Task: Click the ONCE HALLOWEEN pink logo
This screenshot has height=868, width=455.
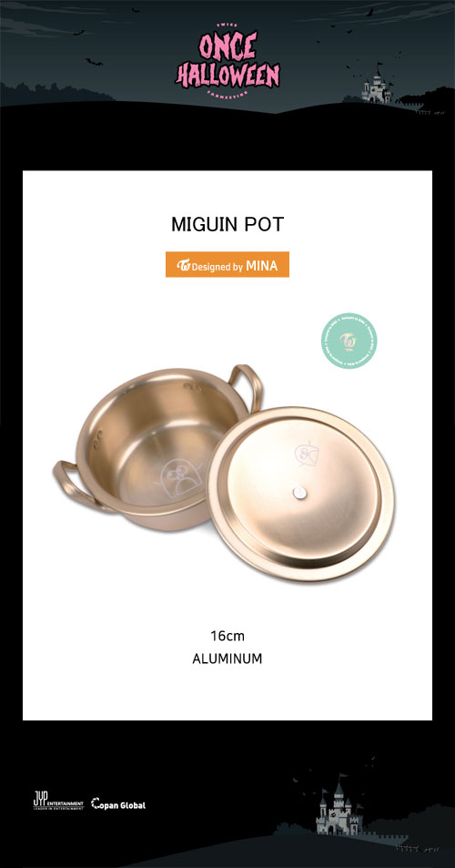Action: point(227,63)
